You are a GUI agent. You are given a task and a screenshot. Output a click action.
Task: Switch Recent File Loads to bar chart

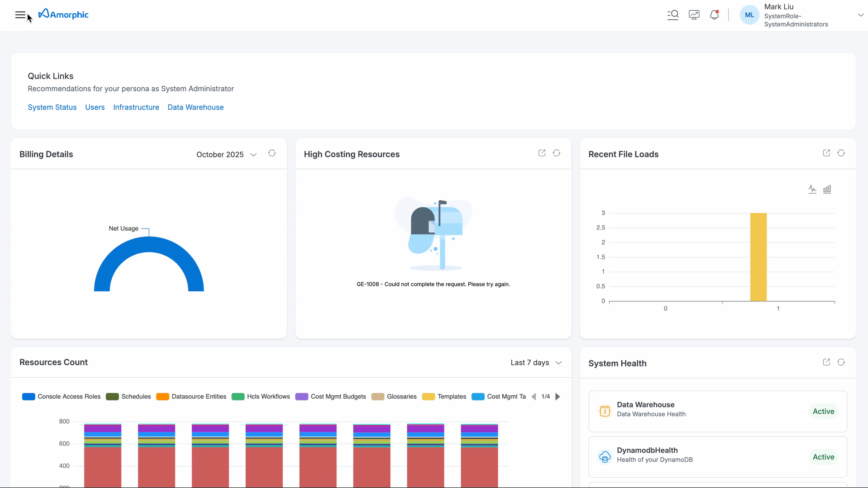tap(827, 189)
